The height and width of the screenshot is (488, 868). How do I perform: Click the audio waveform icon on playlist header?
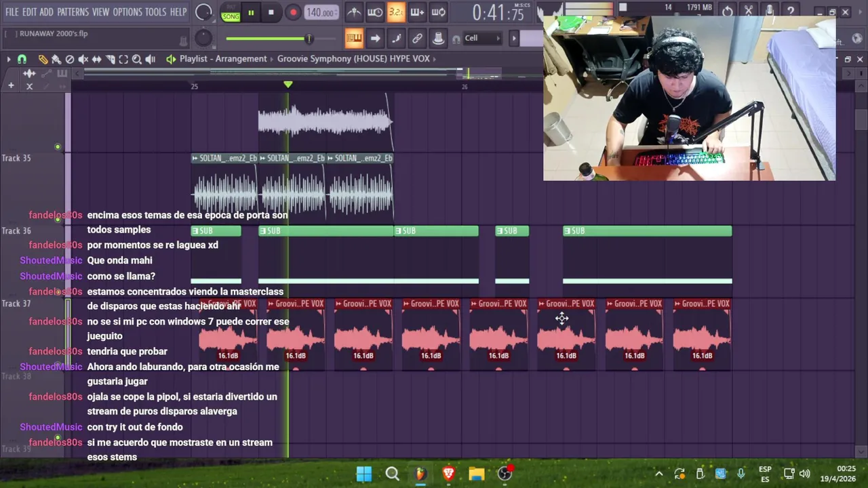(29, 73)
